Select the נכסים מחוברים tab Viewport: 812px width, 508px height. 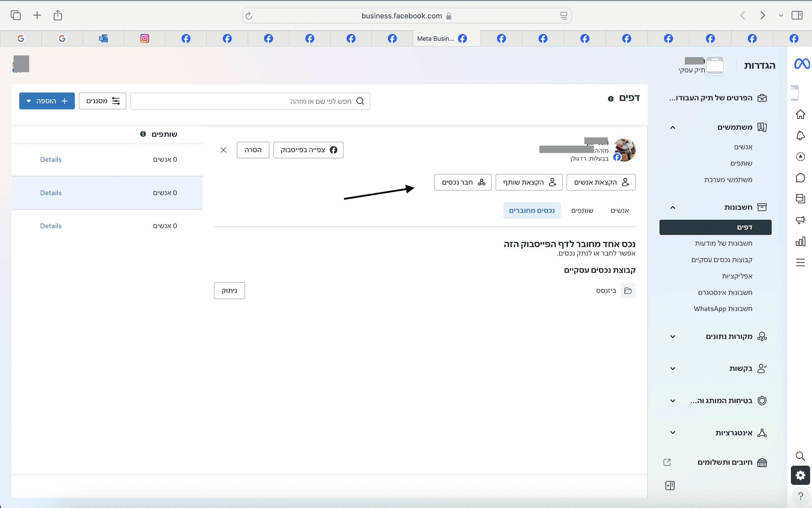[x=532, y=211]
